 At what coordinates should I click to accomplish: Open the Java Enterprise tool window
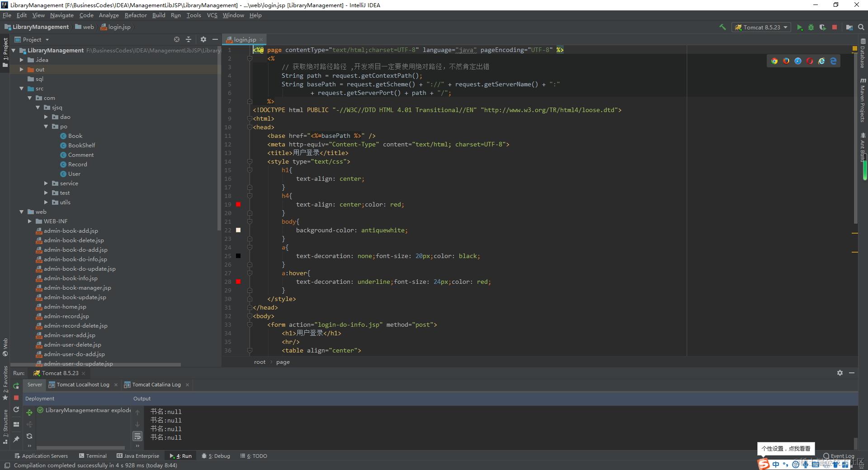point(138,456)
